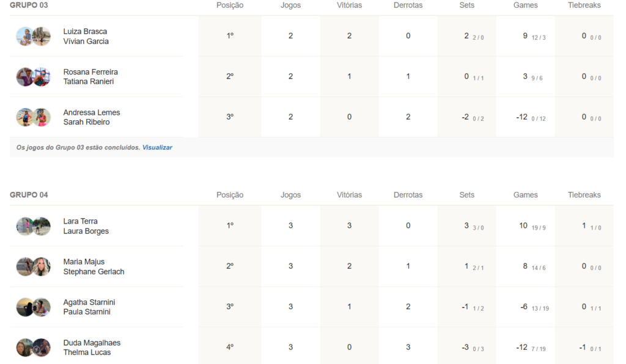Screen dimensions: 626x364
Task: Click the GRUPO 04 heading
Action: [x=29, y=195]
